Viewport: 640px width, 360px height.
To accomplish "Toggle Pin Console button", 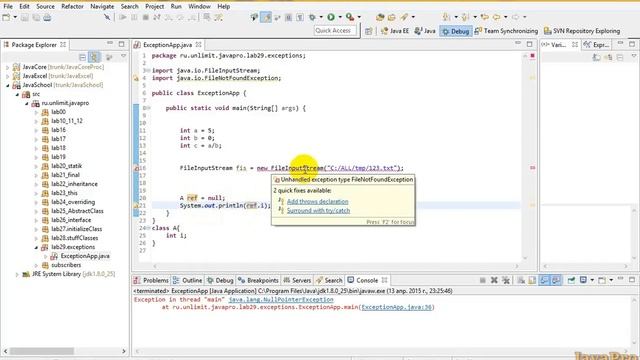I will (571, 280).
